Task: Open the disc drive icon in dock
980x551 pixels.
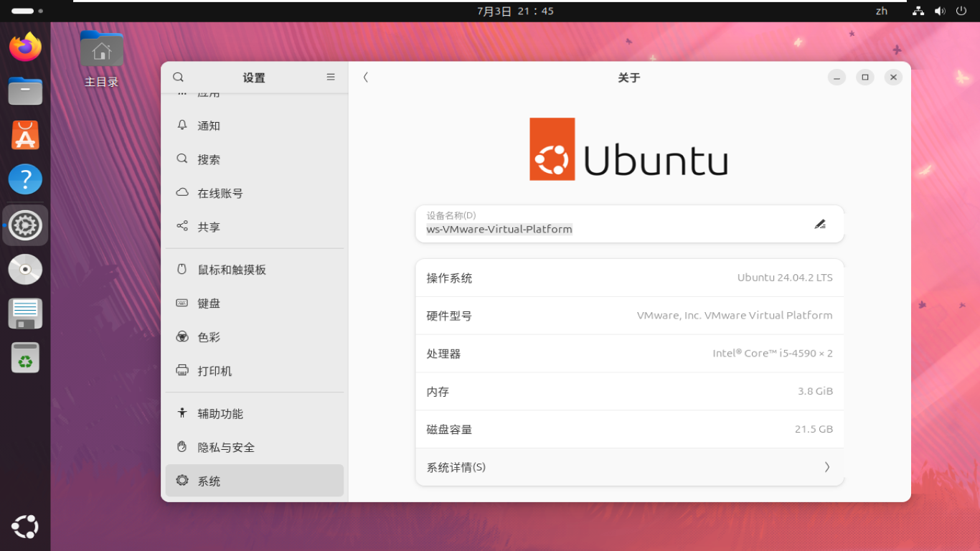Action: point(25,270)
